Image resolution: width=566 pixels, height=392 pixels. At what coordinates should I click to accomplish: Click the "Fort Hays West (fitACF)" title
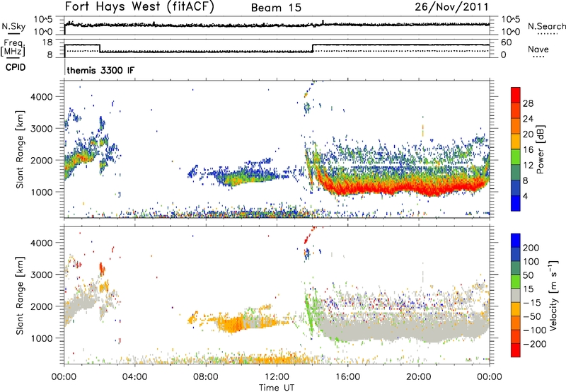click(x=139, y=6)
